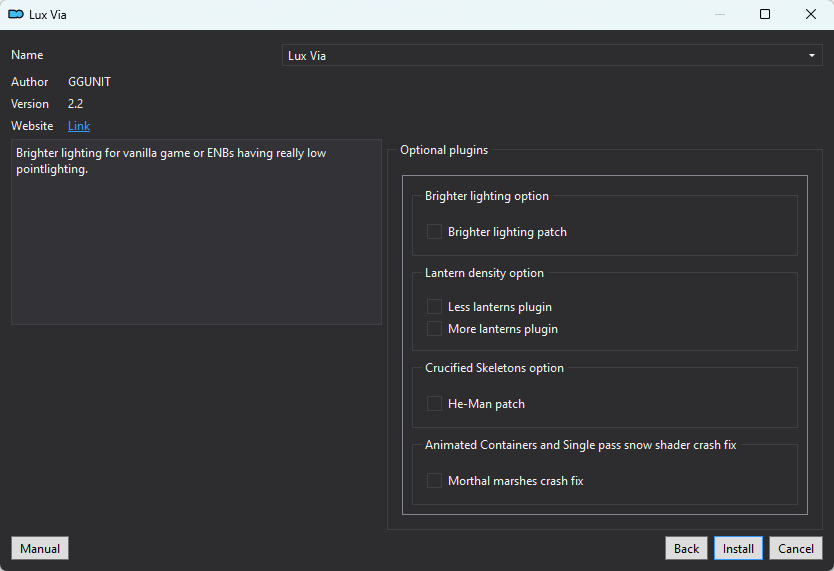834x571 pixels.
Task: Maximize the Lux Via installer window
Action: [765, 14]
